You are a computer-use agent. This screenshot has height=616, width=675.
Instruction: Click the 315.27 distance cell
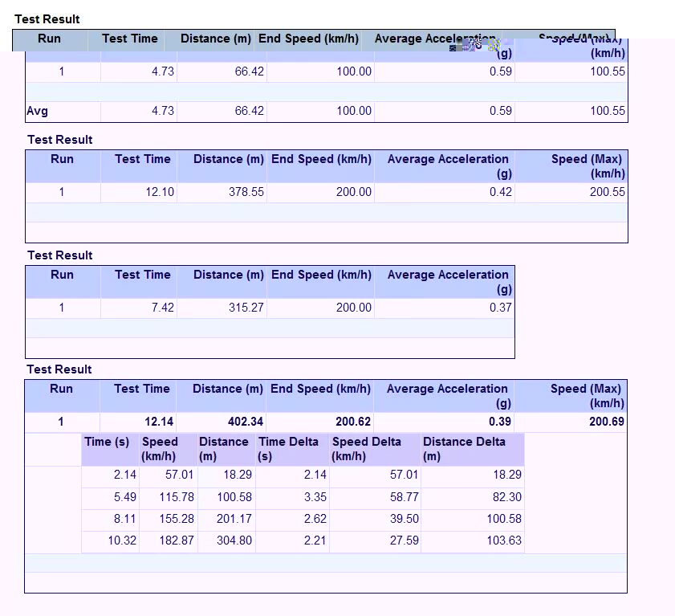(244, 308)
